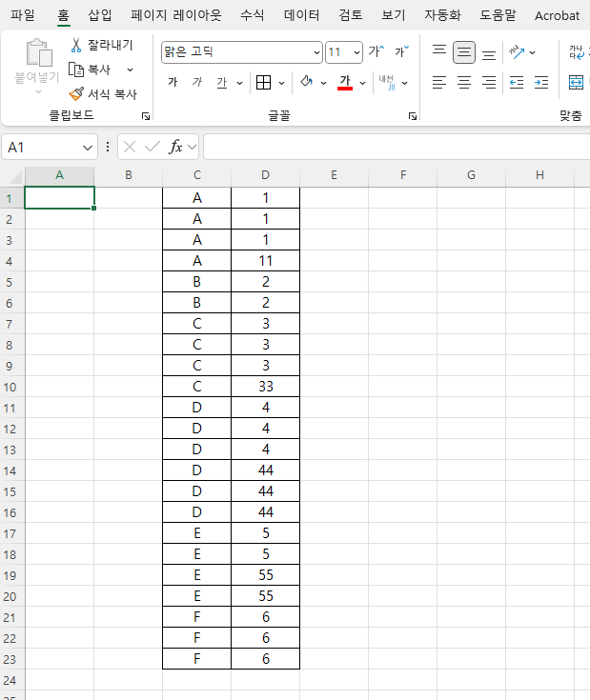The height and width of the screenshot is (700, 590).
Task: Open the 파일 (File) tab
Action: pyautogui.click(x=23, y=15)
